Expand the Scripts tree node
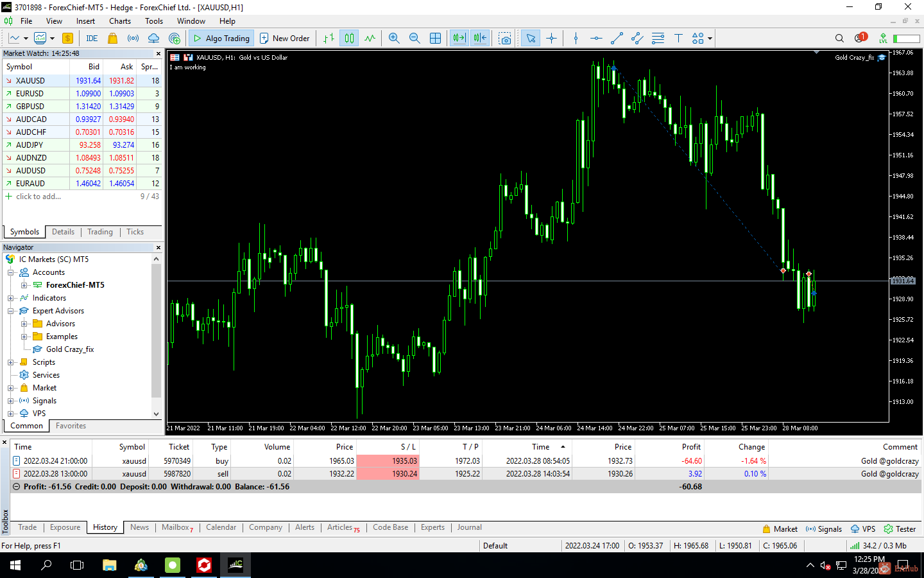 10,362
